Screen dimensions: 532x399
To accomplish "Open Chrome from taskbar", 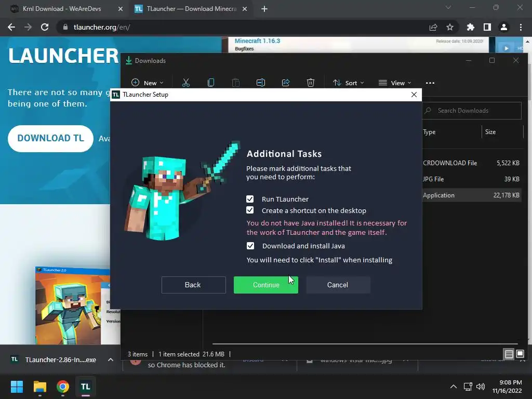I will coord(63,387).
